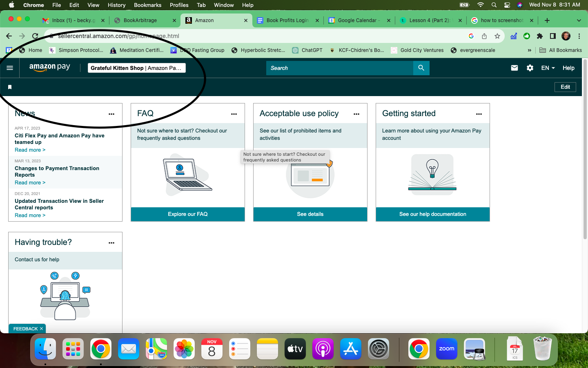Open Finder from the Dock

[45, 349]
